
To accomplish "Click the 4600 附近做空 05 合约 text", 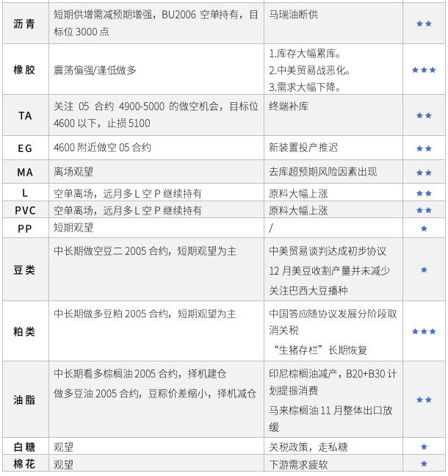I will tap(102, 148).
